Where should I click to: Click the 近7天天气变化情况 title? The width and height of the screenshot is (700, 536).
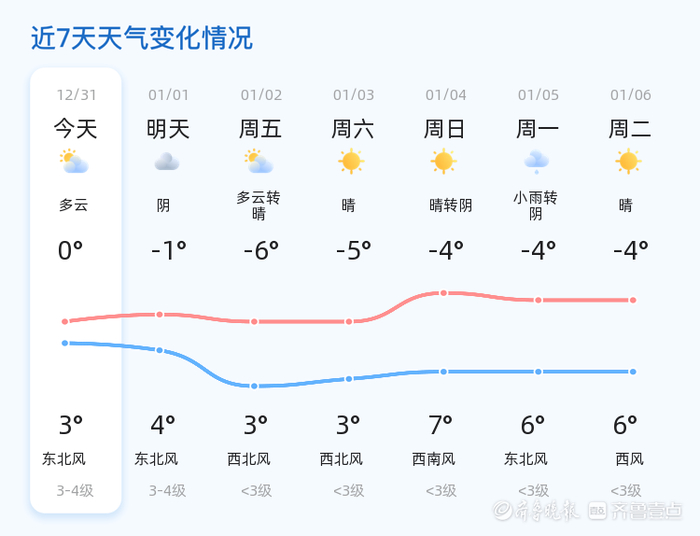pos(142,39)
